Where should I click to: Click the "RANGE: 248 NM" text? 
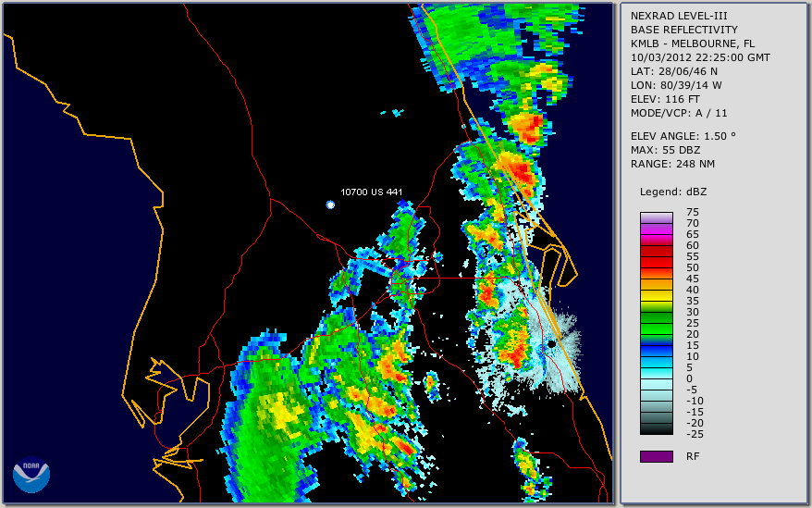tap(672, 165)
